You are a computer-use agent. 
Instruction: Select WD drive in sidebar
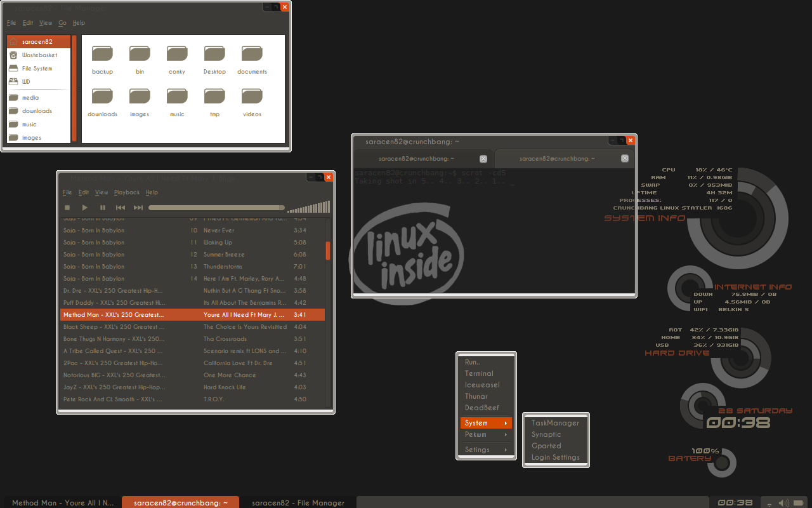[39, 82]
